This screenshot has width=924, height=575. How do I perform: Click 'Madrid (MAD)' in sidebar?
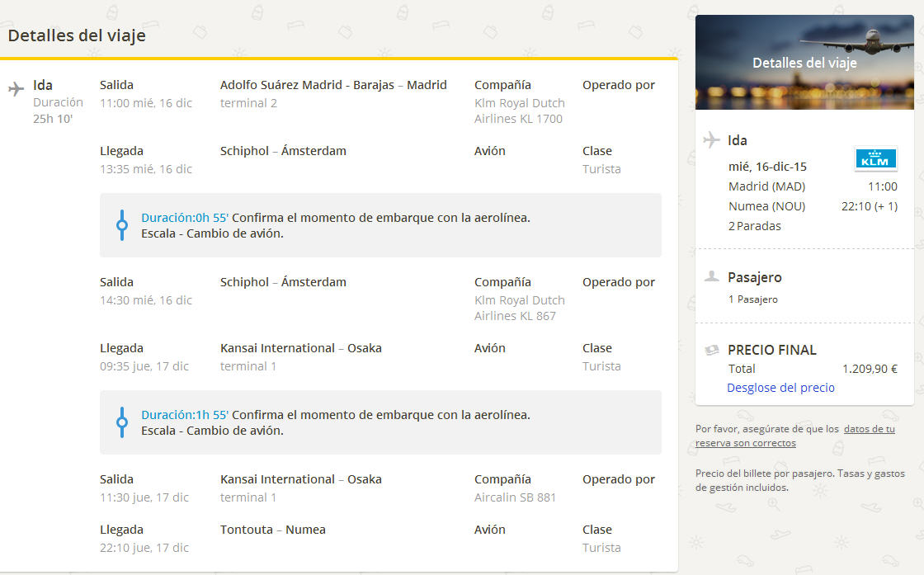pos(766,186)
